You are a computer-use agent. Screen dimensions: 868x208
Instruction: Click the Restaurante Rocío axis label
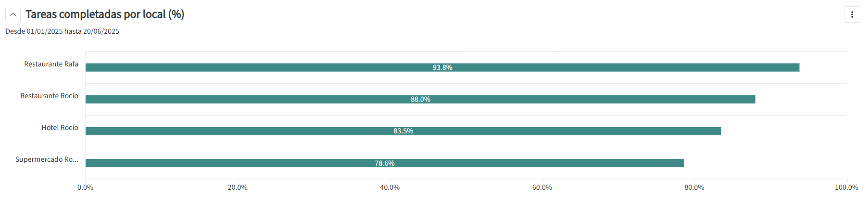(49, 96)
